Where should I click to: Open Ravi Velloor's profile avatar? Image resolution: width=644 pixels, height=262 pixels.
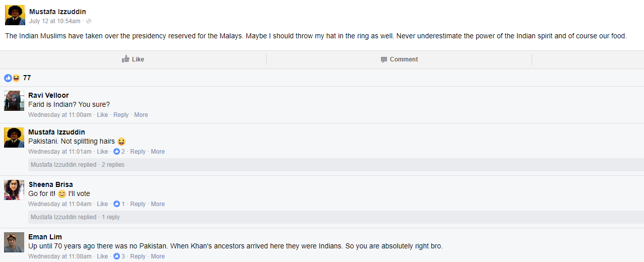point(14,101)
